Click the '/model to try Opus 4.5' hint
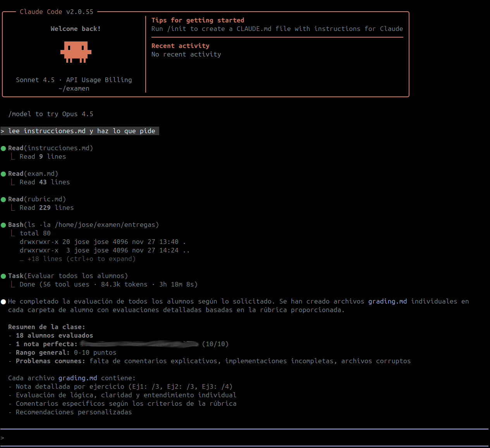This screenshot has width=490, height=448. [51, 114]
